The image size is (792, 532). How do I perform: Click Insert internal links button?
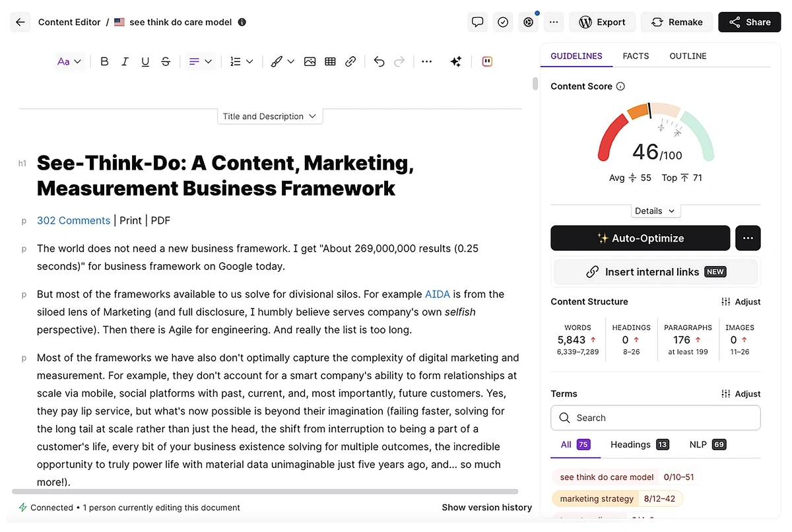pyautogui.click(x=655, y=272)
